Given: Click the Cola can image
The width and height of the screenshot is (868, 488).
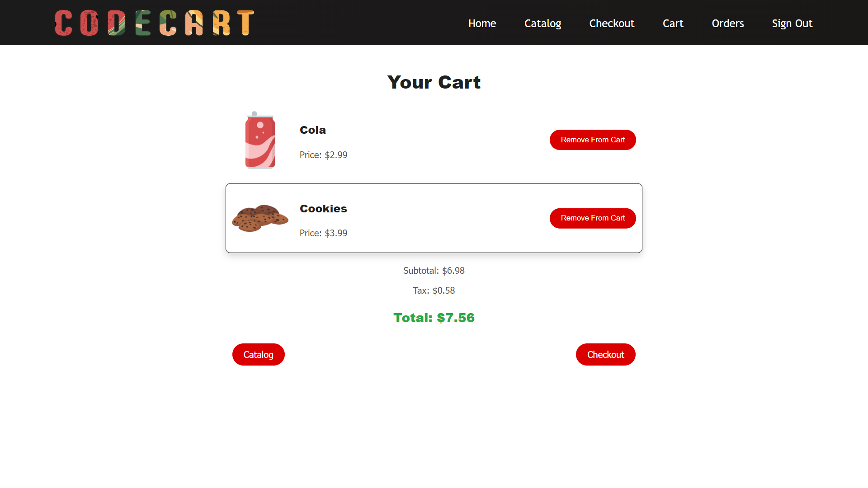Looking at the screenshot, I should (260, 140).
